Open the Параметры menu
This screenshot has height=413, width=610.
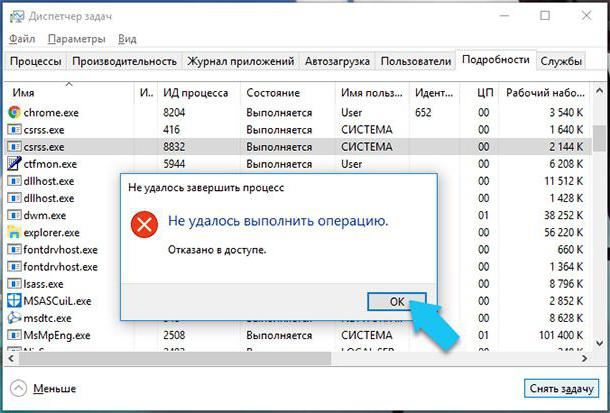coord(77,39)
